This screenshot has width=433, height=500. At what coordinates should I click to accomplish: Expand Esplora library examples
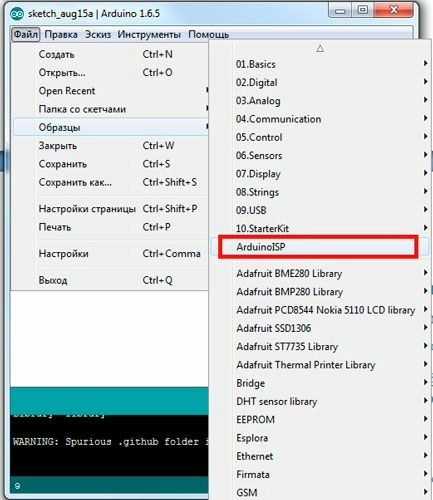click(320, 438)
